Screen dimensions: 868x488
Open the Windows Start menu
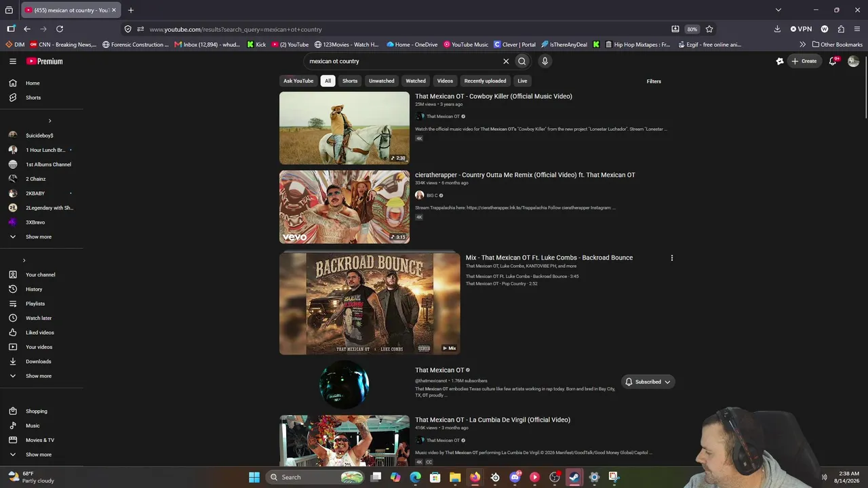tap(254, 477)
